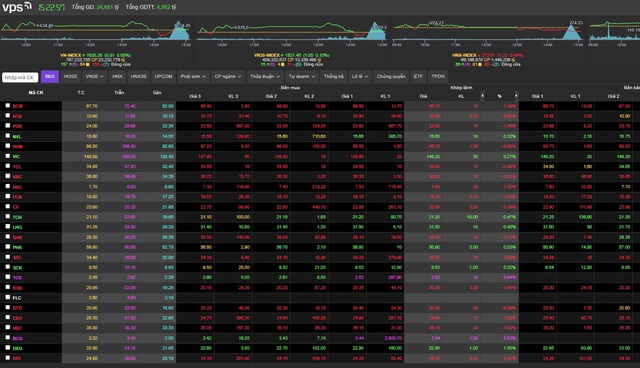Expand the CP ngành dropdown
The image size is (640, 368).
tap(228, 76)
